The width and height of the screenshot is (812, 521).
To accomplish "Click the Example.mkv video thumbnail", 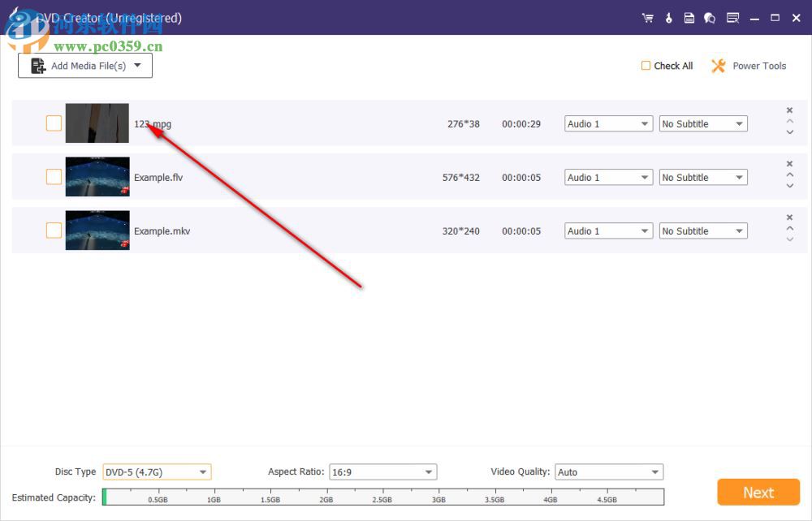I will coord(97,230).
